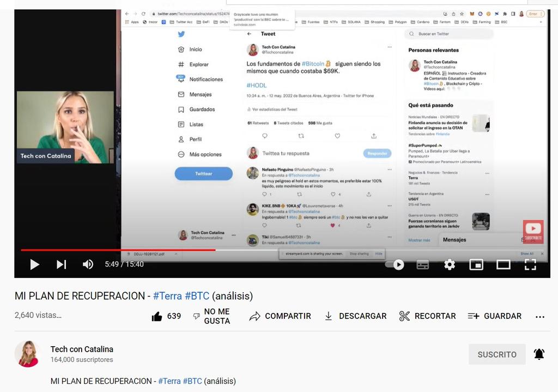Open KIKE.BNB reply options dots
The image size is (558, 392).
[390, 206]
